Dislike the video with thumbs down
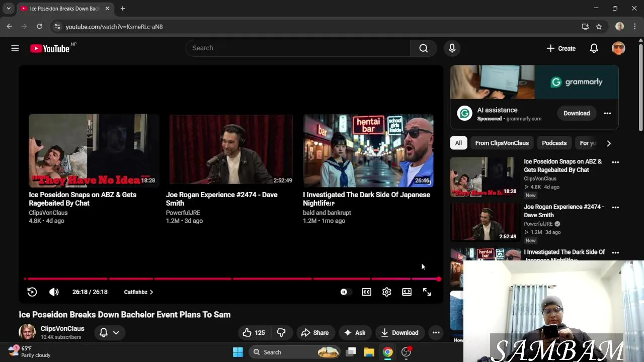This screenshot has width=644, height=362. (x=281, y=332)
